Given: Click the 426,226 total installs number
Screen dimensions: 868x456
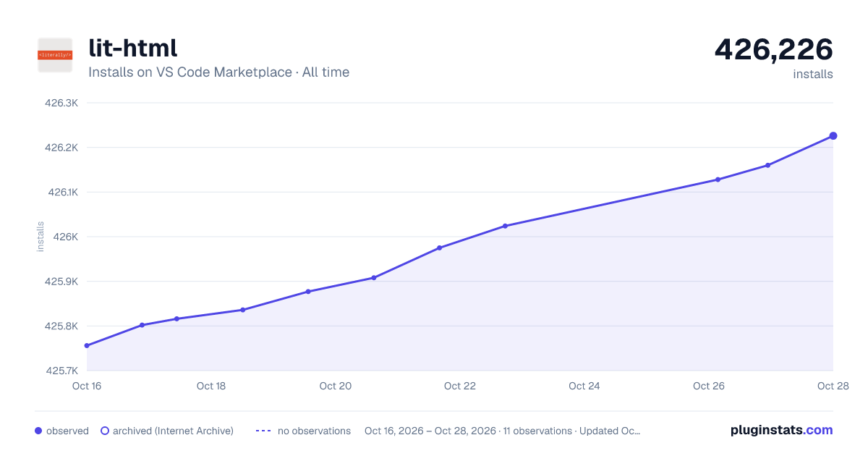Looking at the screenshot, I should click(x=773, y=49).
